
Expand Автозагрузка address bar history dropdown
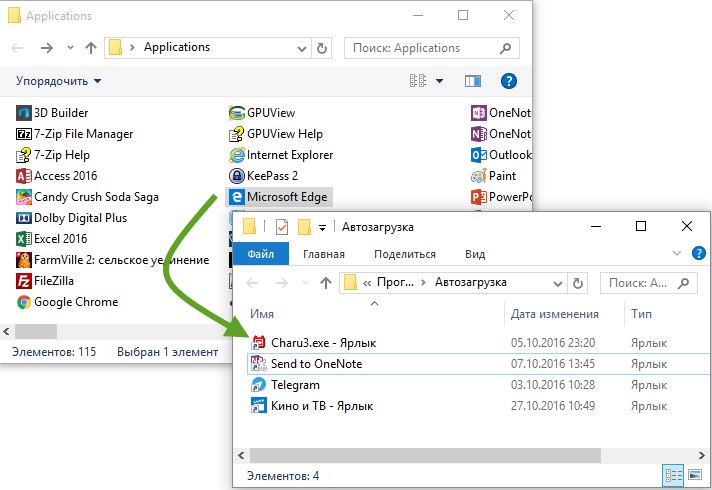tap(558, 283)
